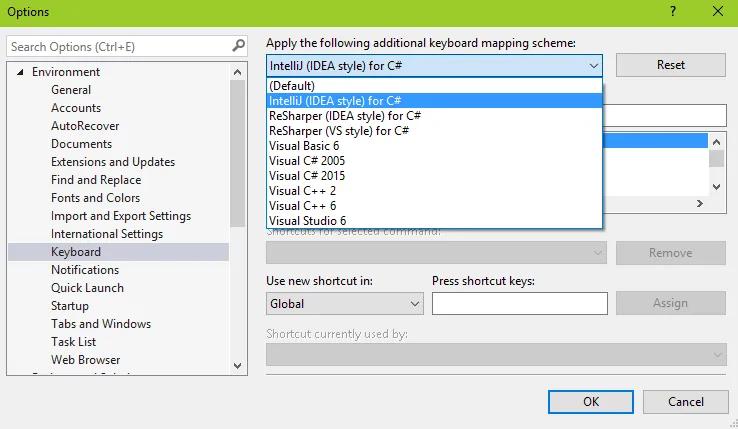The image size is (738, 429).
Task: Choose ReSharper (IDEA style) for C#
Action: click(x=434, y=116)
